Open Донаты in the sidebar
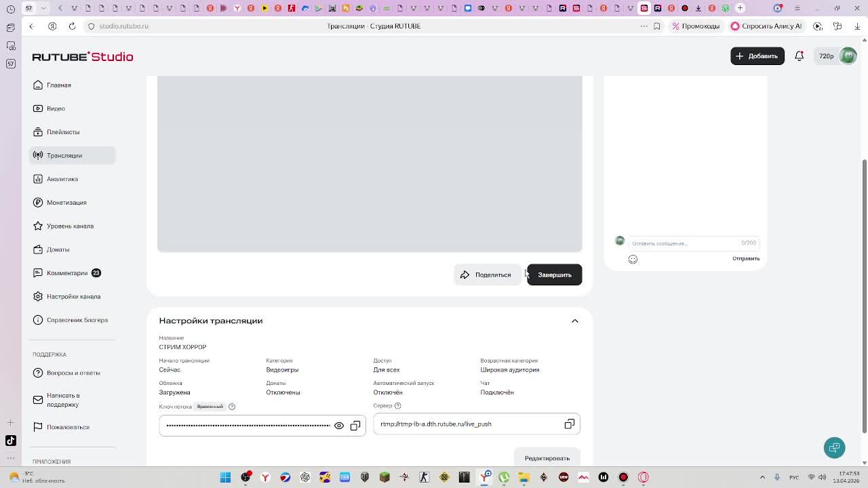Screen dimensions: 868x488 (x=72, y=249)
